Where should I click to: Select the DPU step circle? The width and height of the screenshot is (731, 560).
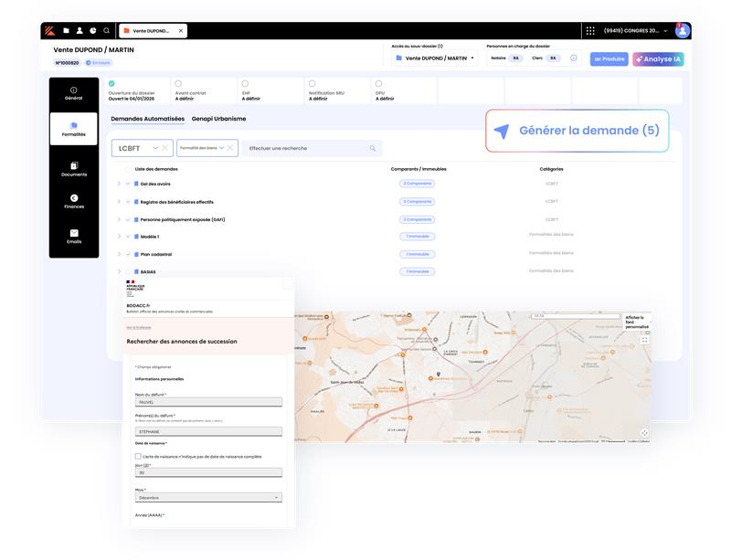[378, 84]
